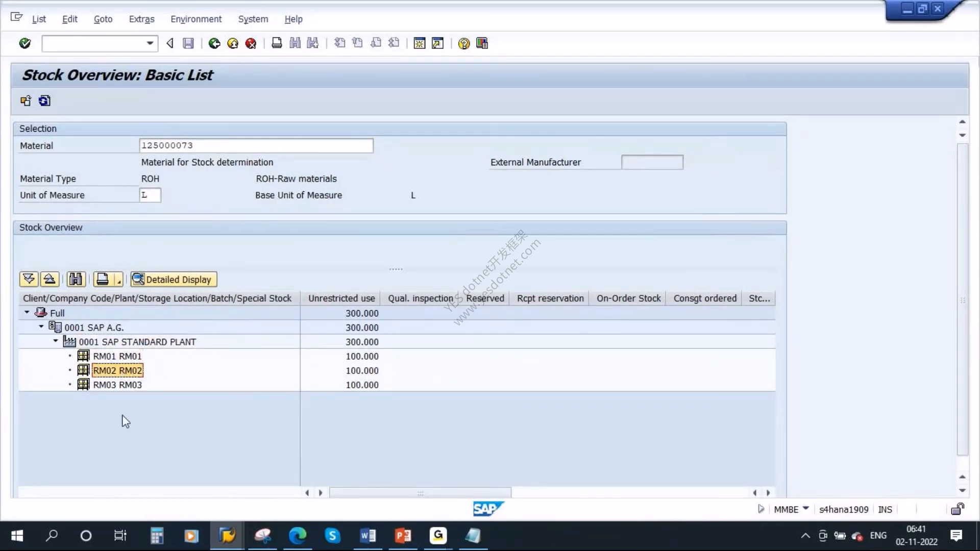Click the First Page icon

tap(339, 43)
